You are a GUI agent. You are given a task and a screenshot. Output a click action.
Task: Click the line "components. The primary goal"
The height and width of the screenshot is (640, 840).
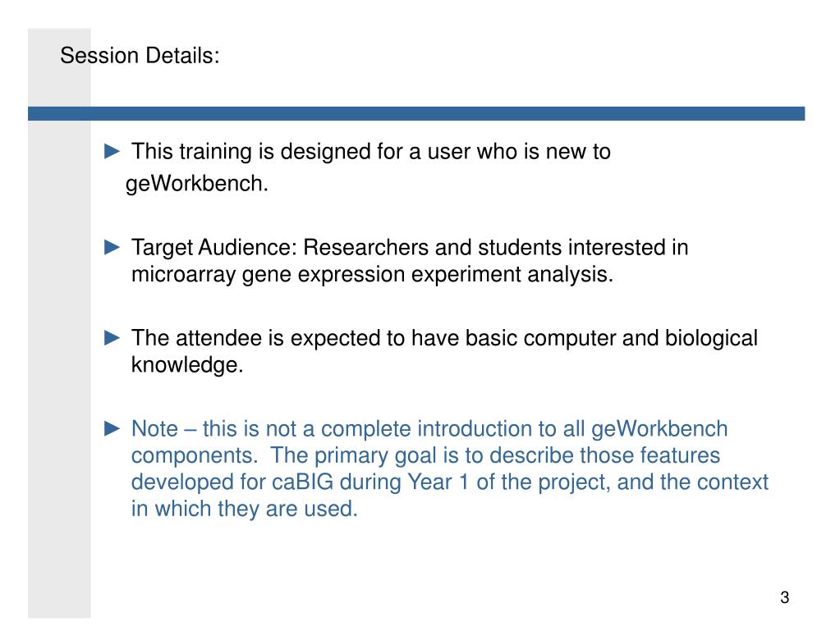tap(426, 456)
